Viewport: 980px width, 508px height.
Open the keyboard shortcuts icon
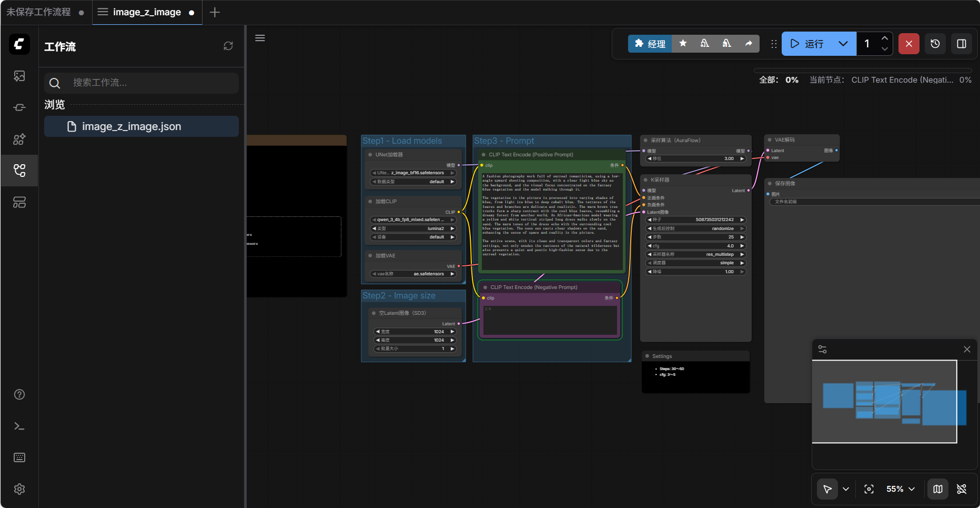pyautogui.click(x=19, y=457)
